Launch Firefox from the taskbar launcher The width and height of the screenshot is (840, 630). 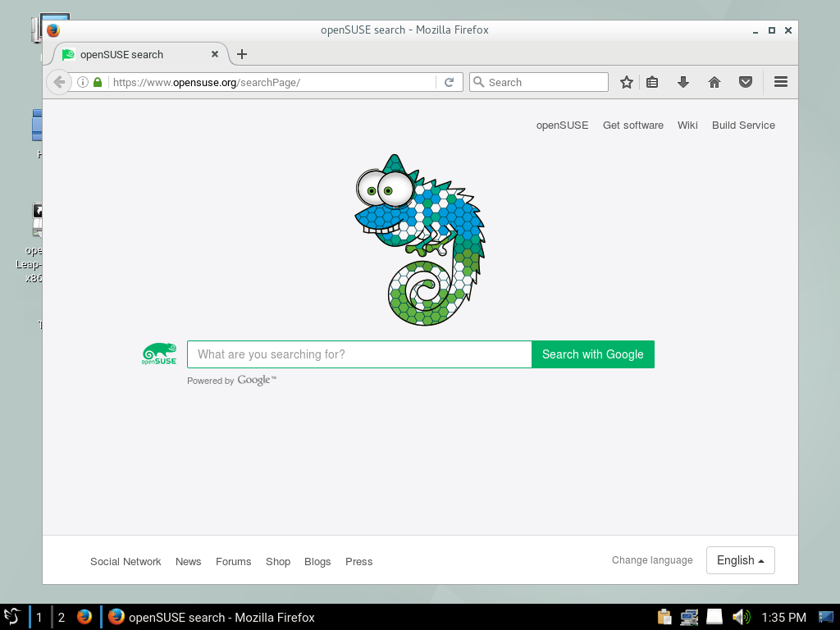(84, 617)
